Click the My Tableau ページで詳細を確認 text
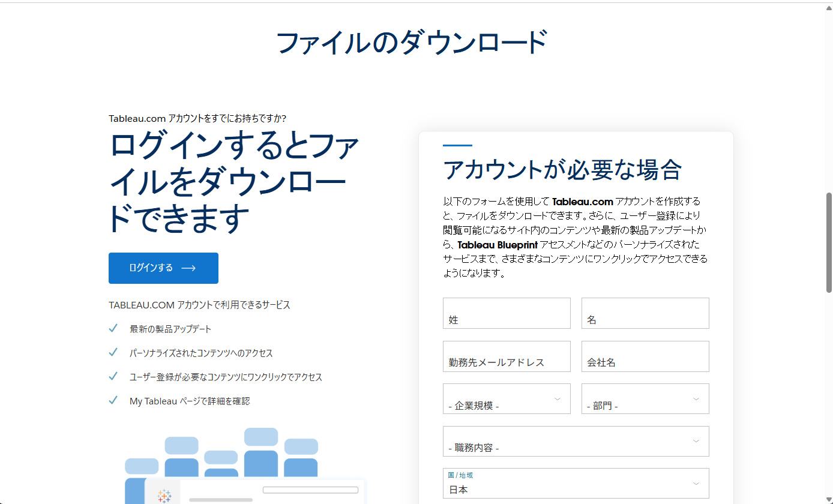833x504 pixels. [x=190, y=401]
